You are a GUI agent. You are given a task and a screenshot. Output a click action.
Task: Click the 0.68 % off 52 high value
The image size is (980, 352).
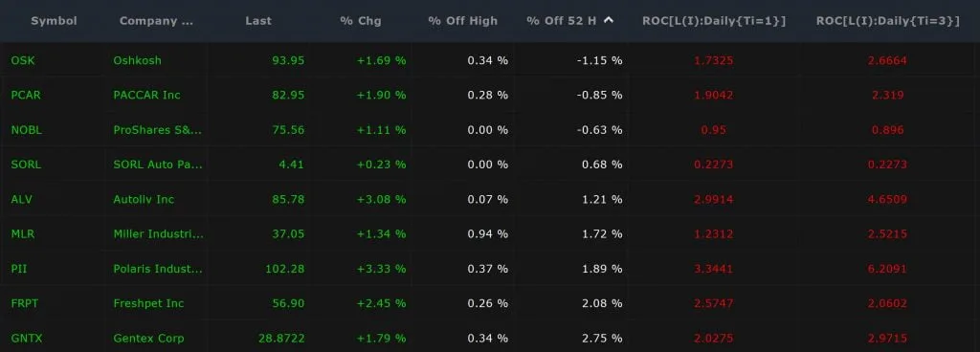coord(603,165)
